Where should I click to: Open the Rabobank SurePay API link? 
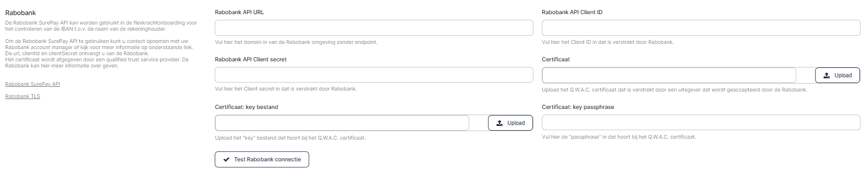point(33,84)
